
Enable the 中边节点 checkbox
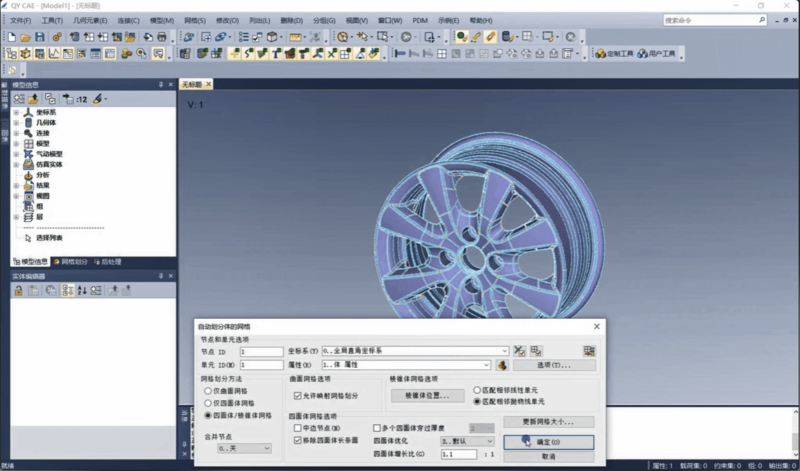pos(297,428)
